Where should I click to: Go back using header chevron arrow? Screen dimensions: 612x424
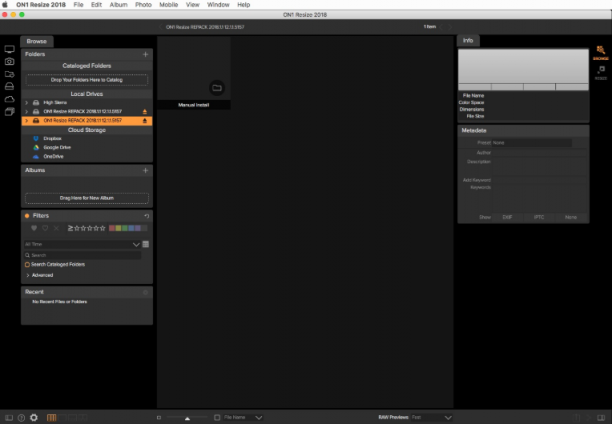(x=160, y=27)
